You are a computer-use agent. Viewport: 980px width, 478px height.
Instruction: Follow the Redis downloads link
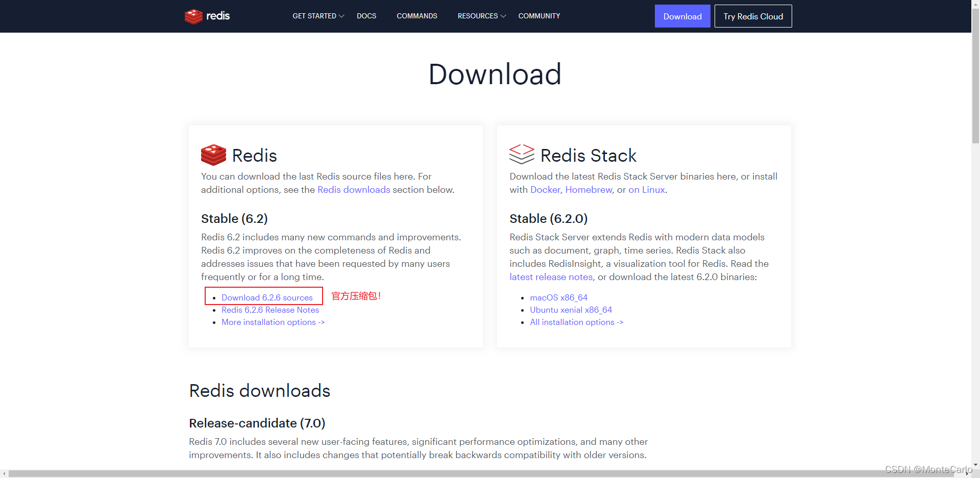point(354,190)
